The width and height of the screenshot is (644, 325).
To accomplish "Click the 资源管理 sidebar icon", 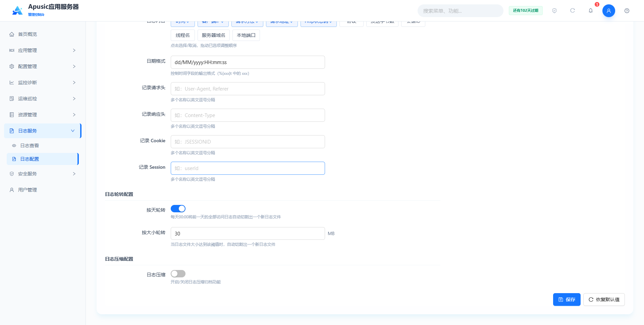I will coord(12,115).
